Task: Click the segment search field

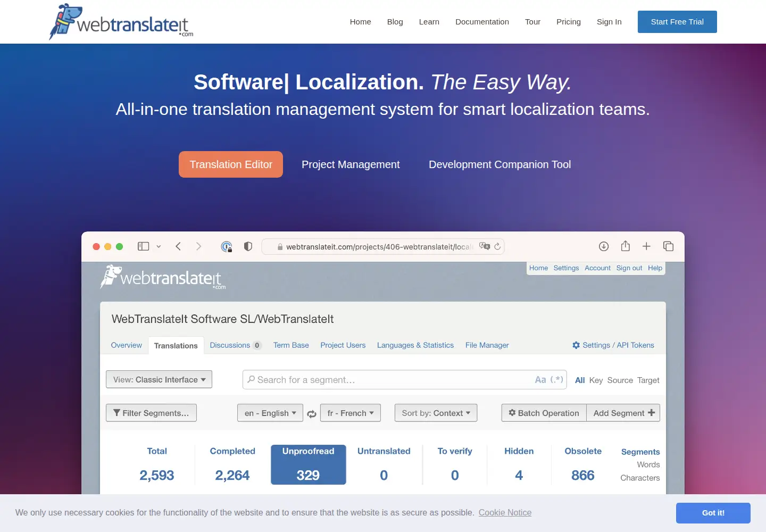Action: click(404, 380)
